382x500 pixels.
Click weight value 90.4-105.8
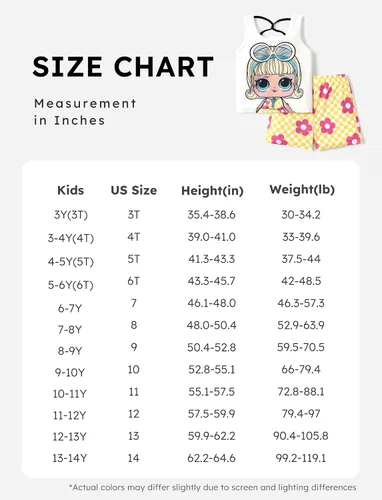click(x=301, y=436)
